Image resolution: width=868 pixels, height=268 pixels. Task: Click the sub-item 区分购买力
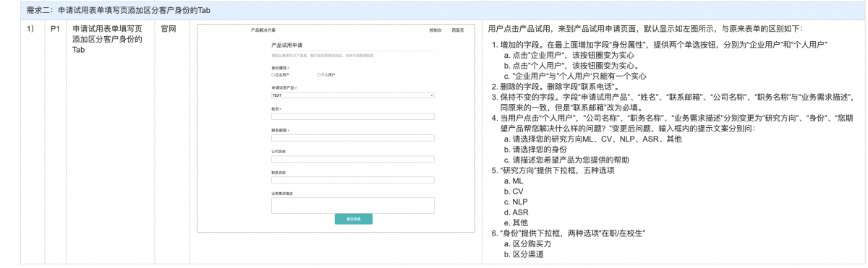527,244
